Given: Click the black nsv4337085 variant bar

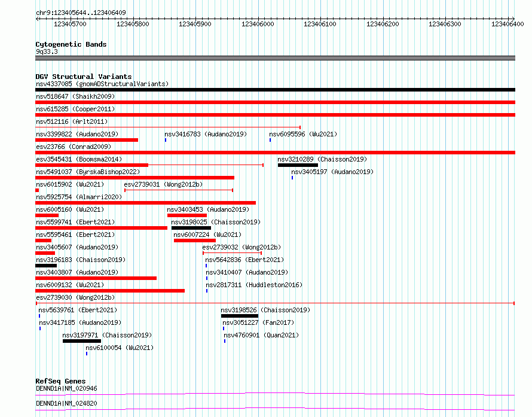Looking at the screenshot, I should coord(275,90).
